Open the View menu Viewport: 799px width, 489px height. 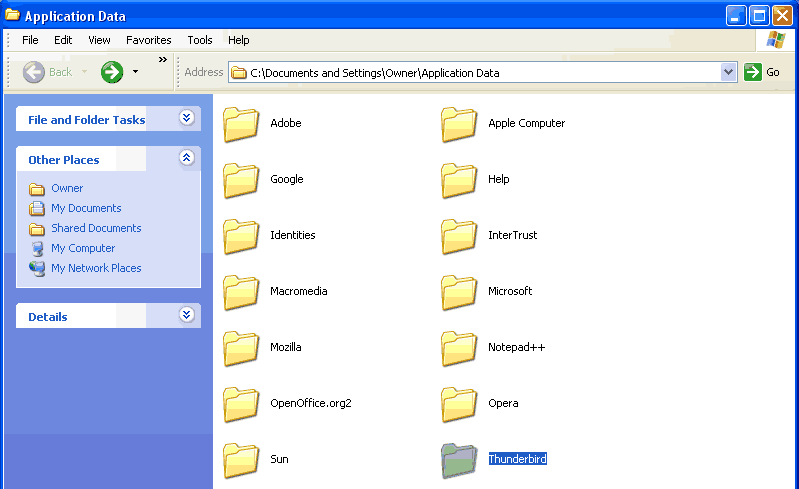(99, 40)
